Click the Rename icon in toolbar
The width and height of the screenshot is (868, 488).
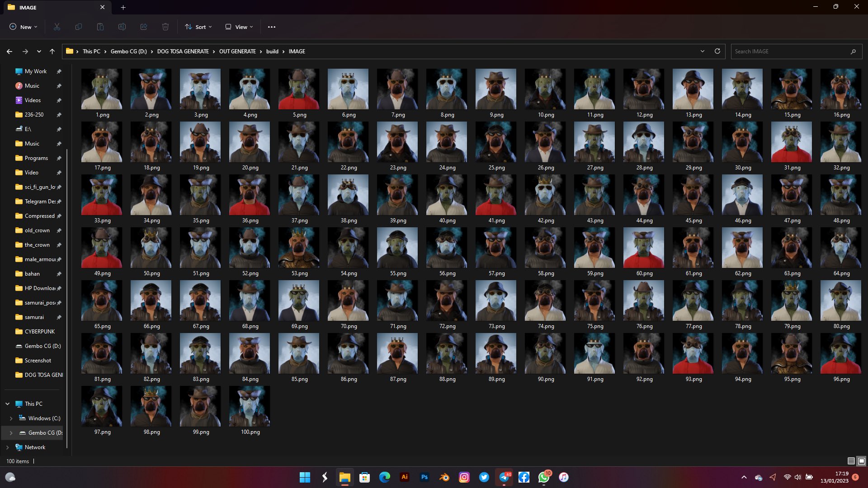point(122,27)
